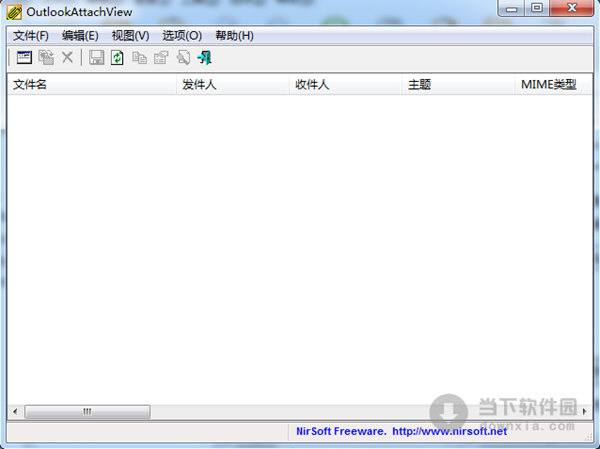The image size is (600, 449).
Task: Close the OutlookAttachView window
Action: (572, 8)
